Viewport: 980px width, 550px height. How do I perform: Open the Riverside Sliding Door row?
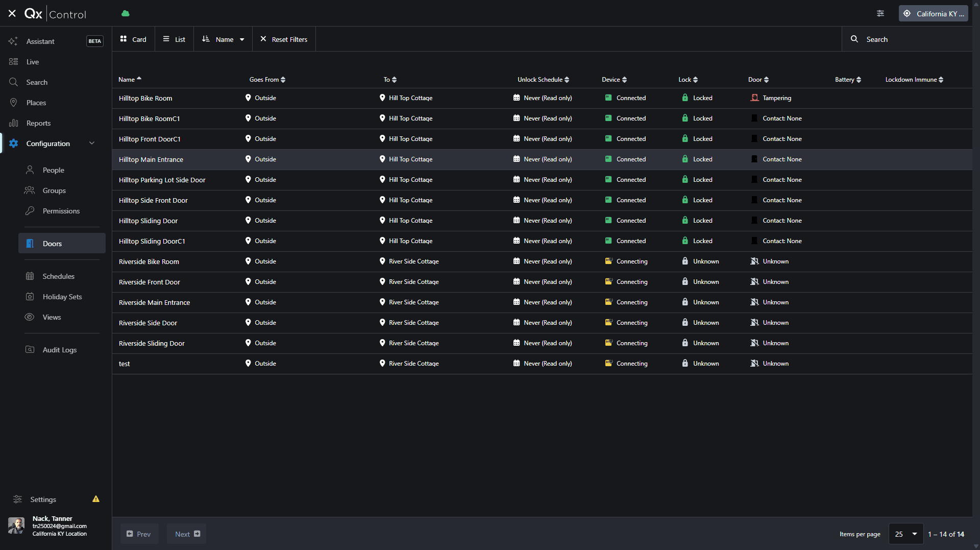(542, 343)
